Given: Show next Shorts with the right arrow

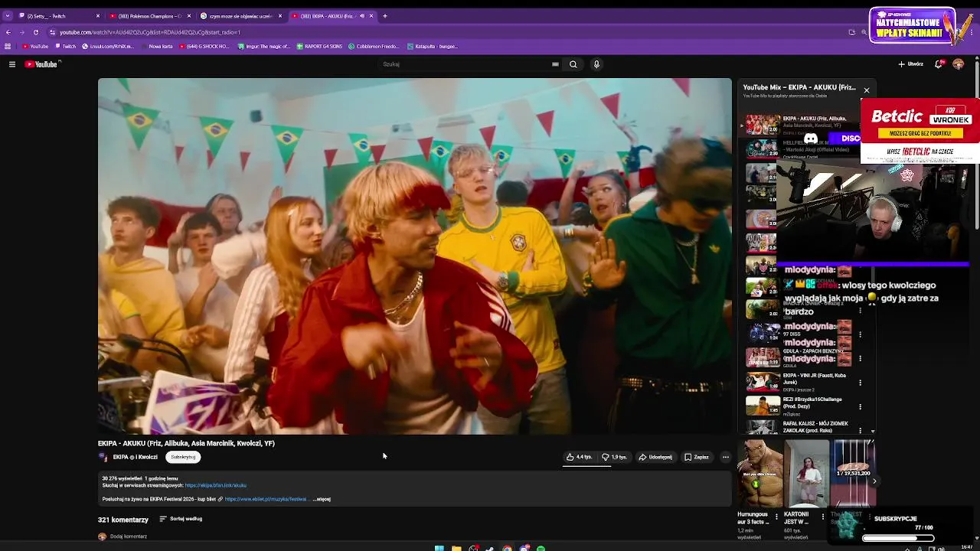Looking at the screenshot, I should [x=874, y=481].
